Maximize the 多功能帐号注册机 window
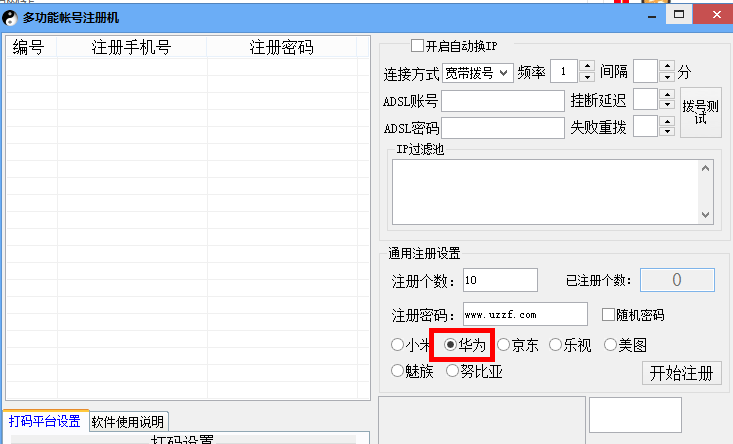Viewport: 733px width, 444px height. point(679,15)
